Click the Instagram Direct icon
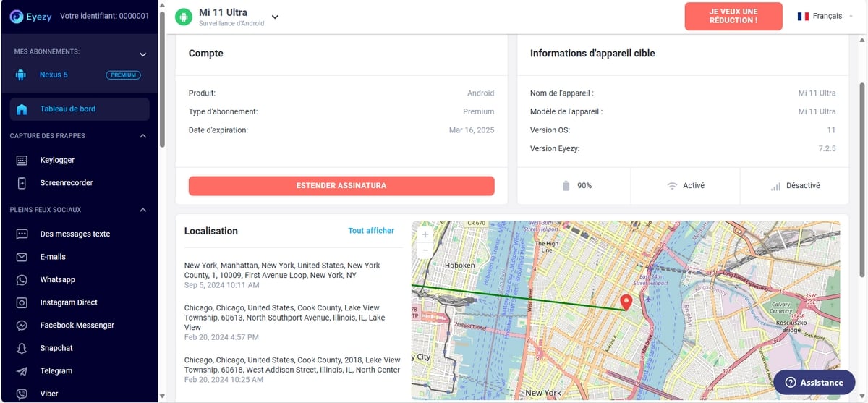This screenshot has width=868, height=403. [22, 302]
